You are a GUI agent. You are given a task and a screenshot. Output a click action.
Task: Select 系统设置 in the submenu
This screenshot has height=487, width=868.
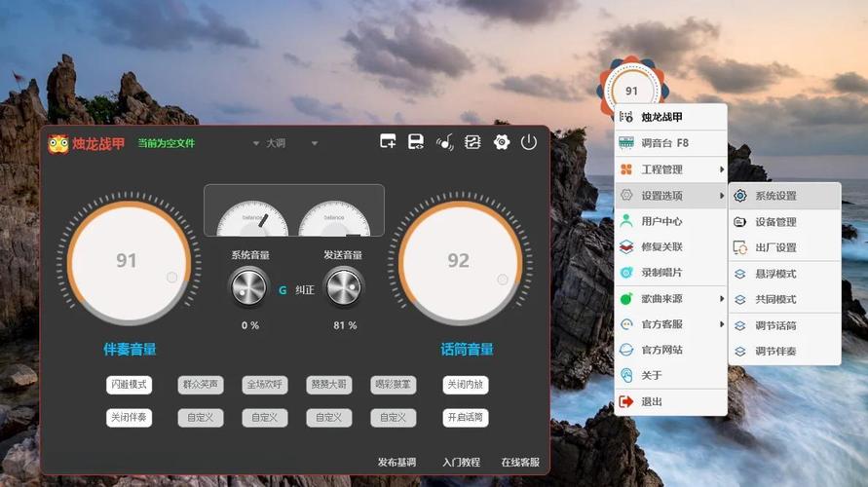click(x=785, y=196)
